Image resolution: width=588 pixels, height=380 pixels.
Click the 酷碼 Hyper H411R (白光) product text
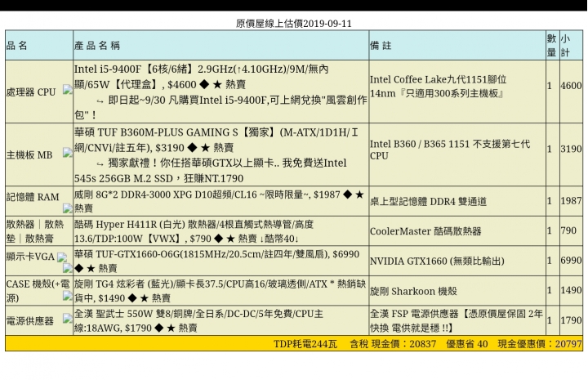pos(194,231)
